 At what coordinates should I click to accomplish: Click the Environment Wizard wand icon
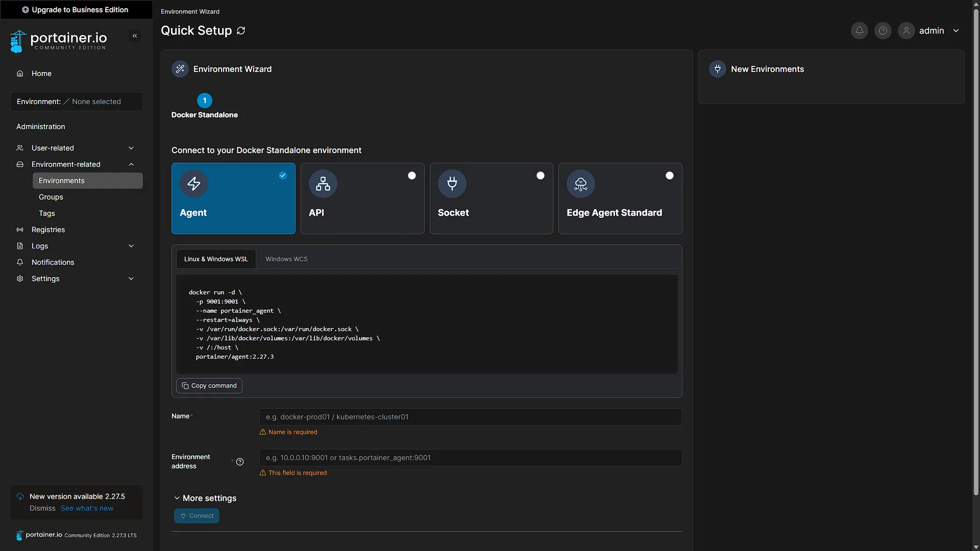(x=180, y=69)
